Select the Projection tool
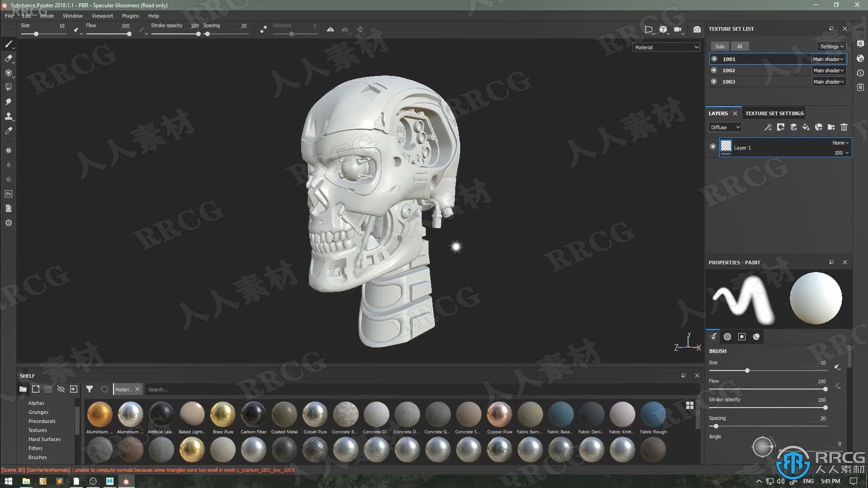The width and height of the screenshot is (868, 488). tap(8, 73)
